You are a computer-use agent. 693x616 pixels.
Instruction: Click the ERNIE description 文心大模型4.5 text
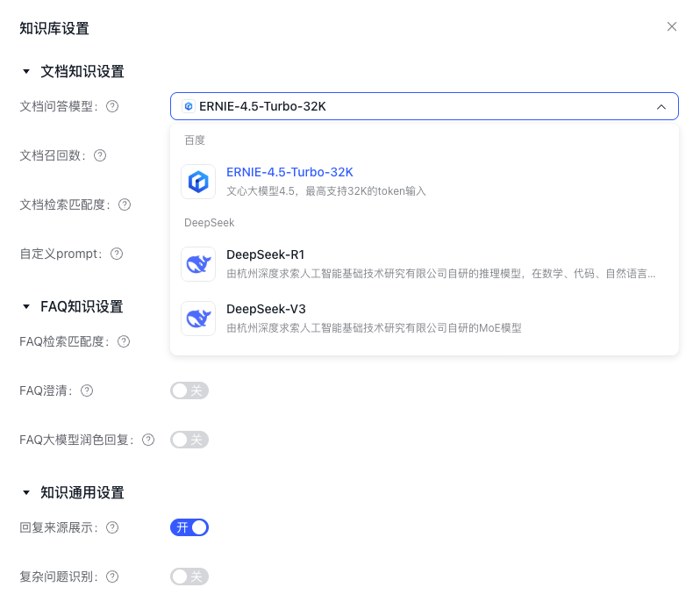click(x=326, y=191)
